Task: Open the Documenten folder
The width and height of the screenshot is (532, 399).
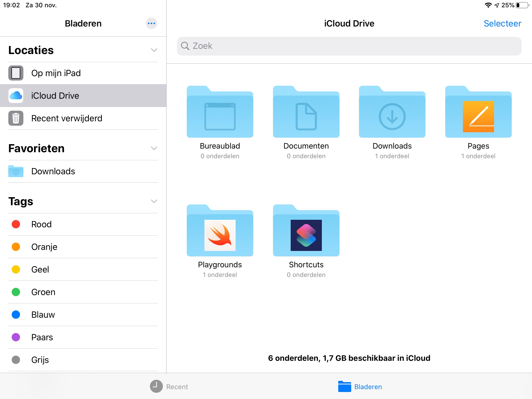Action: click(306, 112)
